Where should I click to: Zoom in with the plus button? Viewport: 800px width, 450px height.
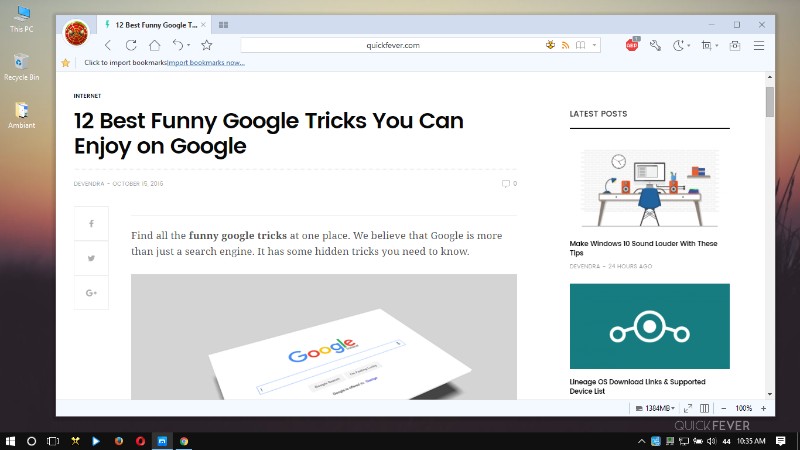pos(763,408)
